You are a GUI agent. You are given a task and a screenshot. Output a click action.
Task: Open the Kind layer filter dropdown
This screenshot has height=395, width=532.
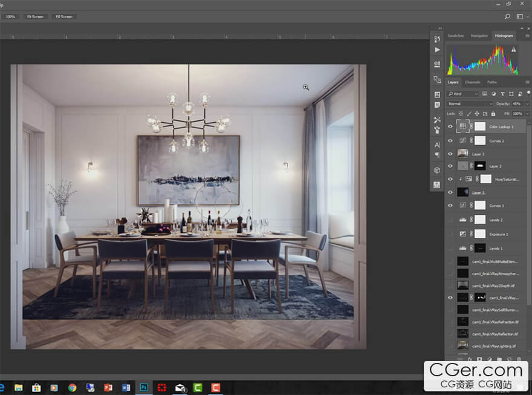(x=463, y=94)
